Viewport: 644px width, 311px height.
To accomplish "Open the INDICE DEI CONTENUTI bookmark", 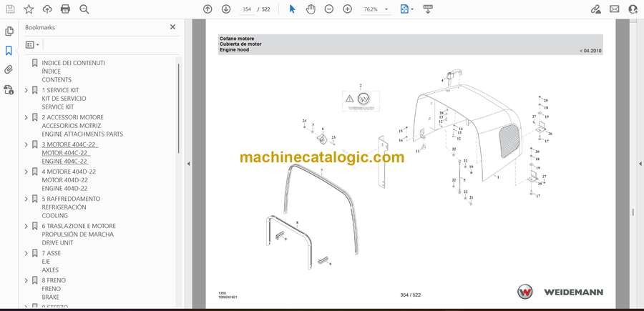I will pyautogui.click(x=73, y=63).
